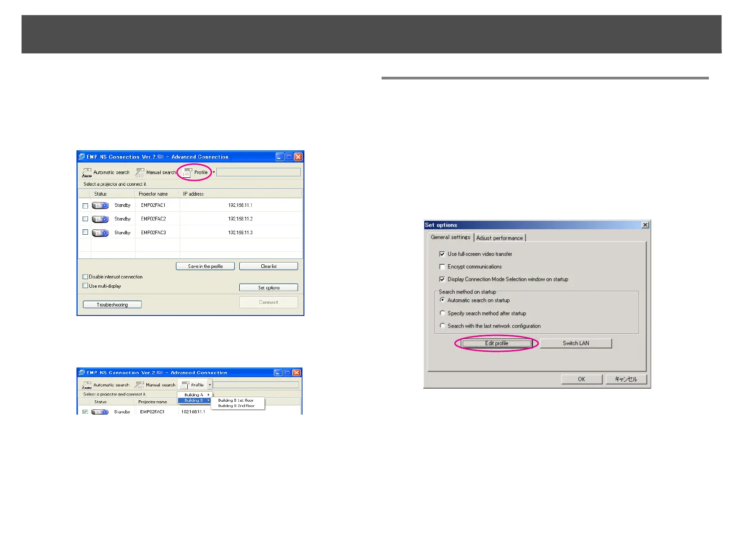756x534 pixels.
Task: Expand the highlighted Building B submenu
Action: (194, 400)
